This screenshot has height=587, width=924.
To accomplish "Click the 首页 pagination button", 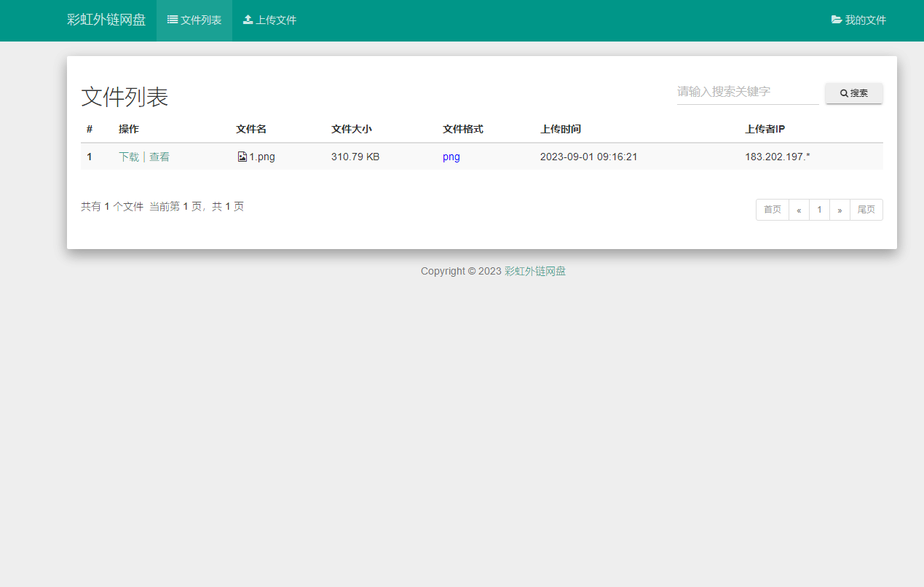I will (772, 209).
